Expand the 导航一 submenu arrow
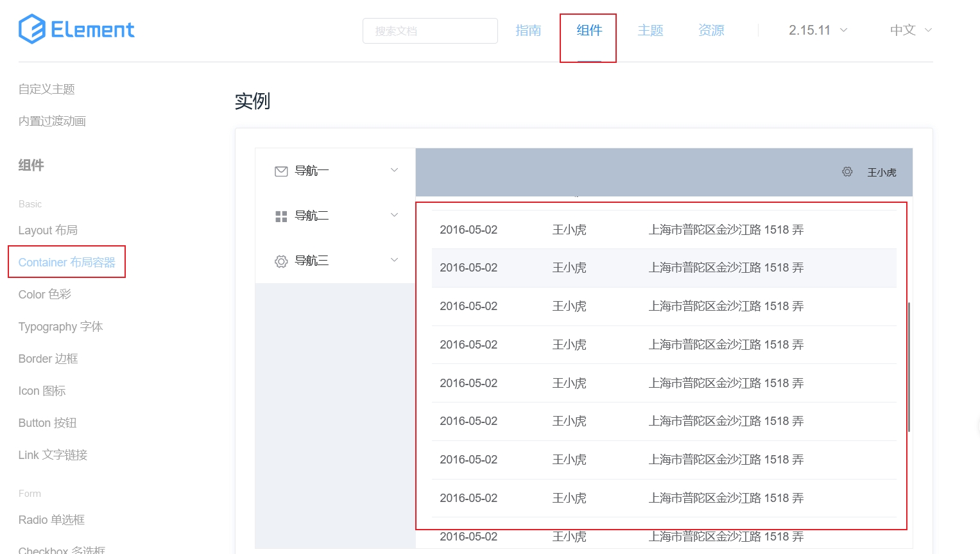980x554 pixels. pos(394,170)
